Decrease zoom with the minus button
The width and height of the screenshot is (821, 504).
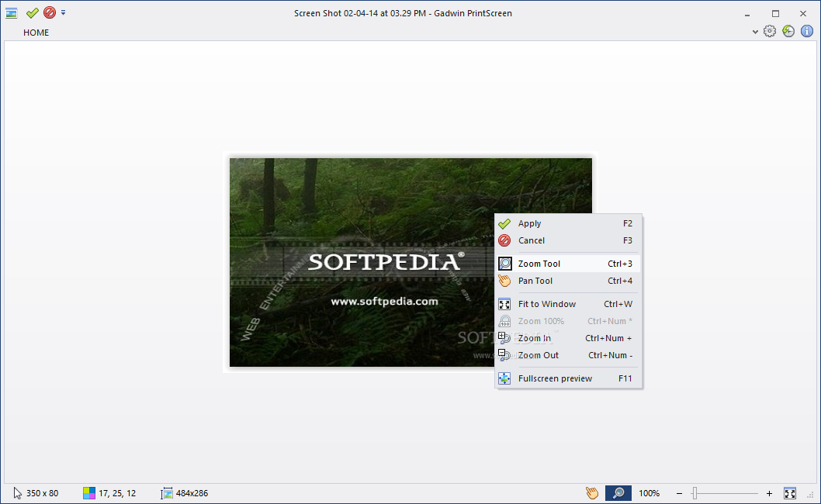679,493
